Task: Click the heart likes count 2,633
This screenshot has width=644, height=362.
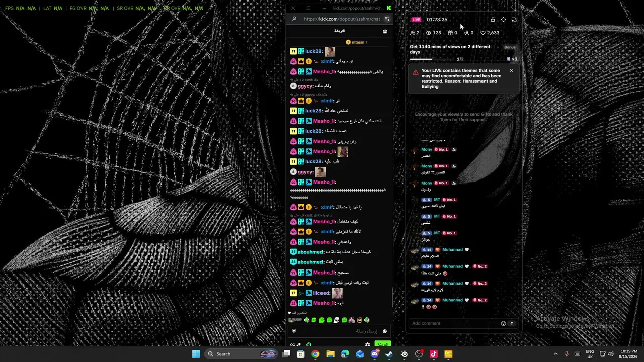Action: point(490,33)
